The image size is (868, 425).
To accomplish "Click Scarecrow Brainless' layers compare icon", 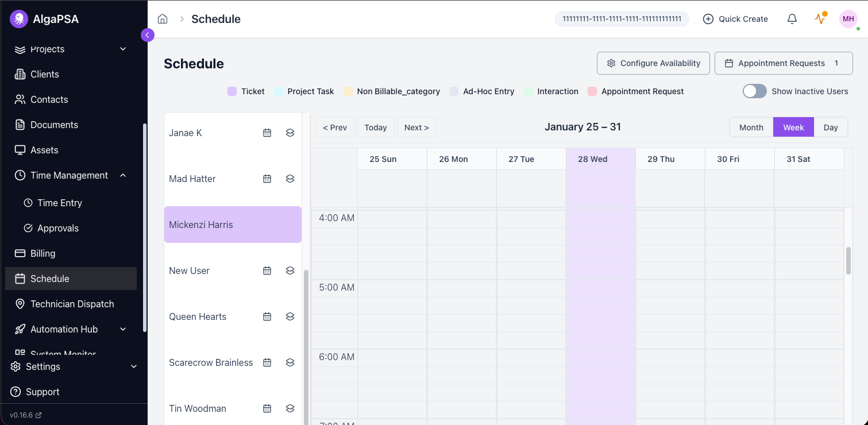I will pyautogui.click(x=290, y=362).
